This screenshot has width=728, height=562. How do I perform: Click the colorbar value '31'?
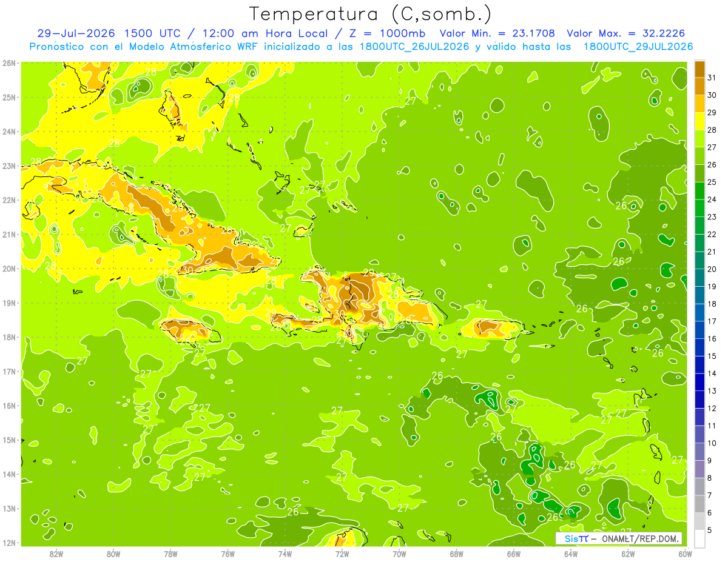[x=712, y=78]
